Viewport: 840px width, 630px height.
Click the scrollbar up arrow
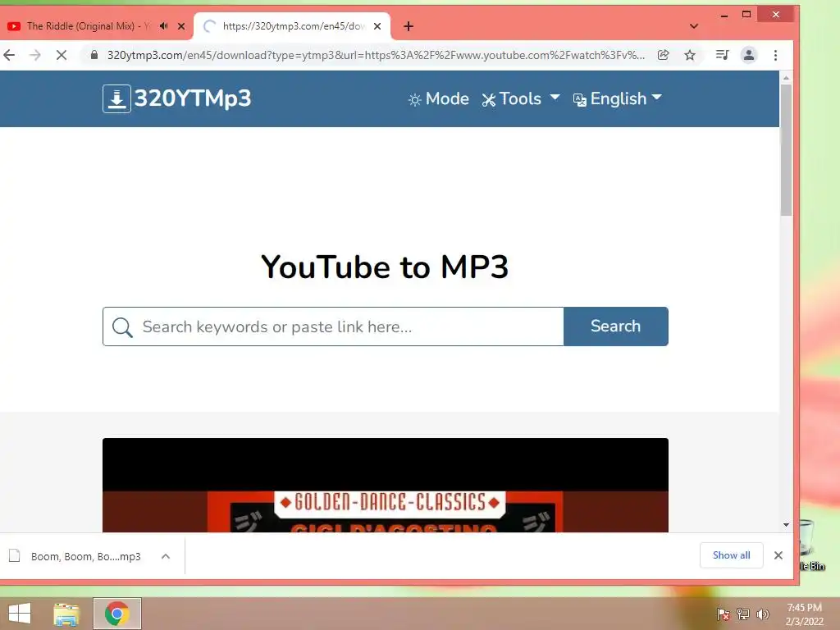pyautogui.click(x=786, y=78)
